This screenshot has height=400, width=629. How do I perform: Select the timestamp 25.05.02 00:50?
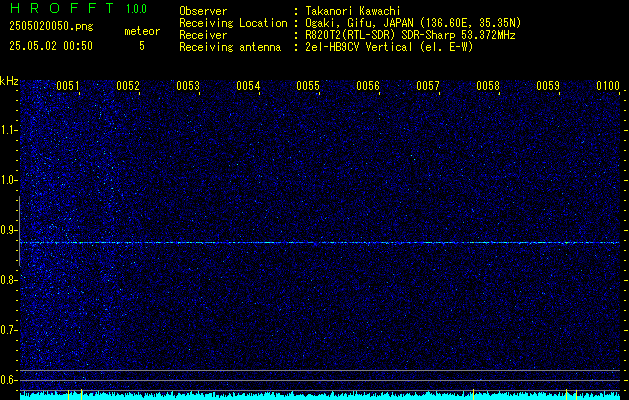tap(51, 46)
